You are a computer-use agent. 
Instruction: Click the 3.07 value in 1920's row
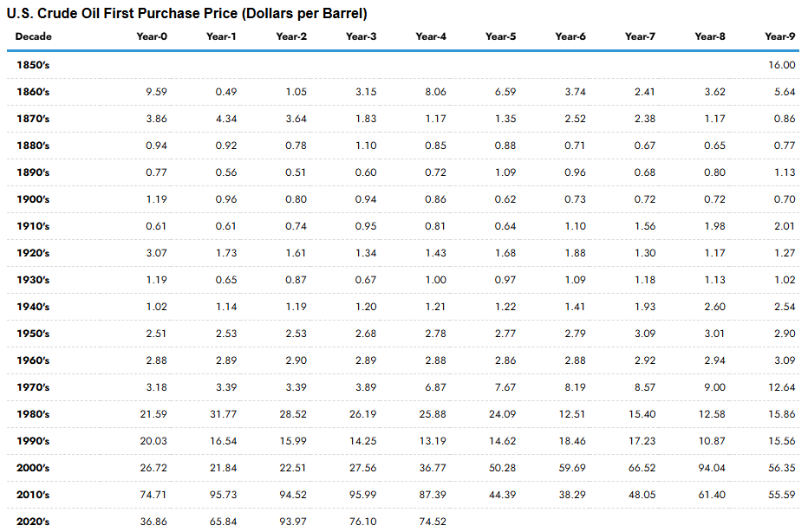[156, 253]
